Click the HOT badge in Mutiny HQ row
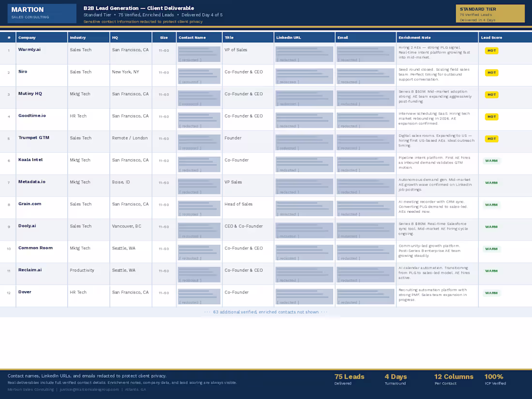532x399 pixels. (492, 95)
